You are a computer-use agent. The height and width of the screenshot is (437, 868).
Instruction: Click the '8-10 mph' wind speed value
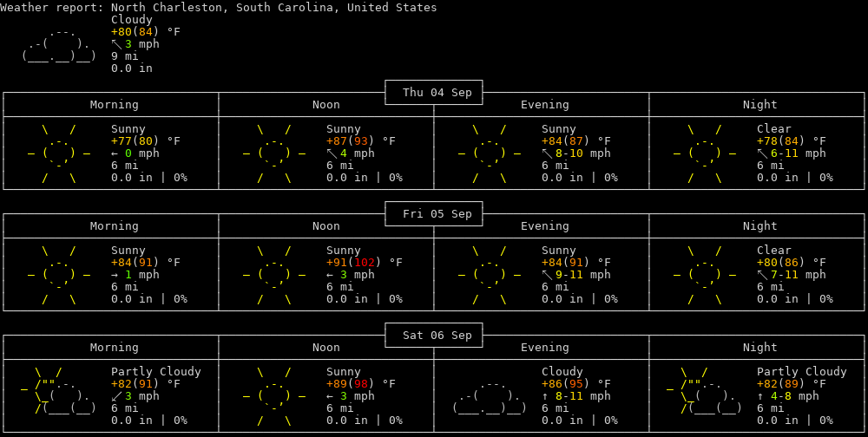pyautogui.click(x=583, y=153)
